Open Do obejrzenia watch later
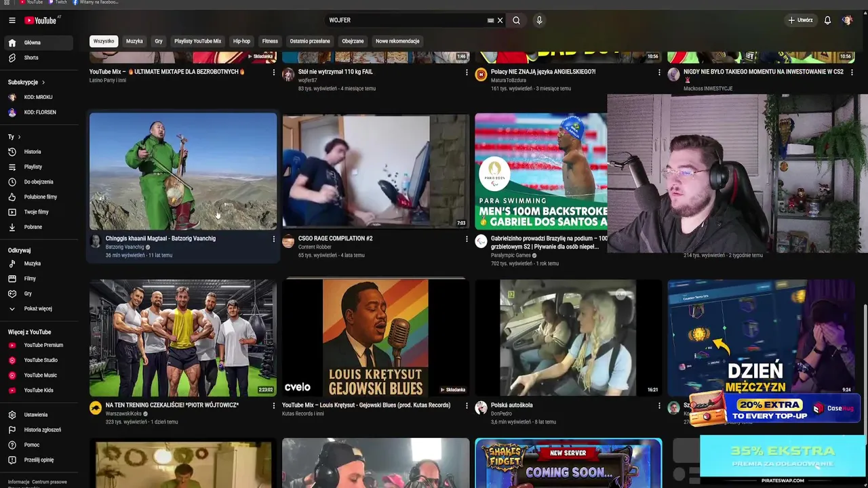The width and height of the screenshot is (868, 488). [38, 182]
